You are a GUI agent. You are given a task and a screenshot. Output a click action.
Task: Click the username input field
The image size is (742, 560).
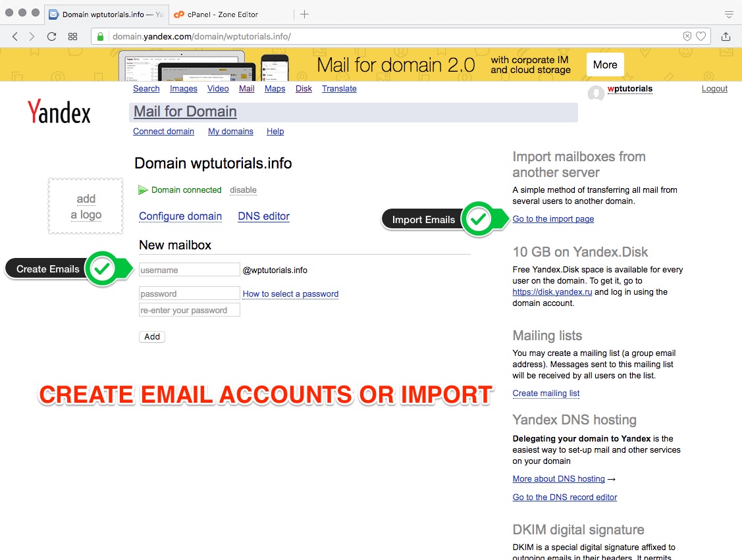coord(190,270)
